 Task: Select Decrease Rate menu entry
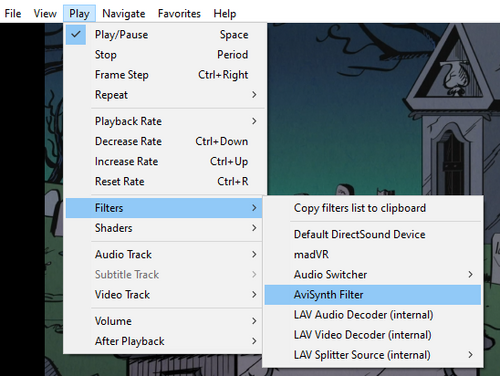coord(164,141)
